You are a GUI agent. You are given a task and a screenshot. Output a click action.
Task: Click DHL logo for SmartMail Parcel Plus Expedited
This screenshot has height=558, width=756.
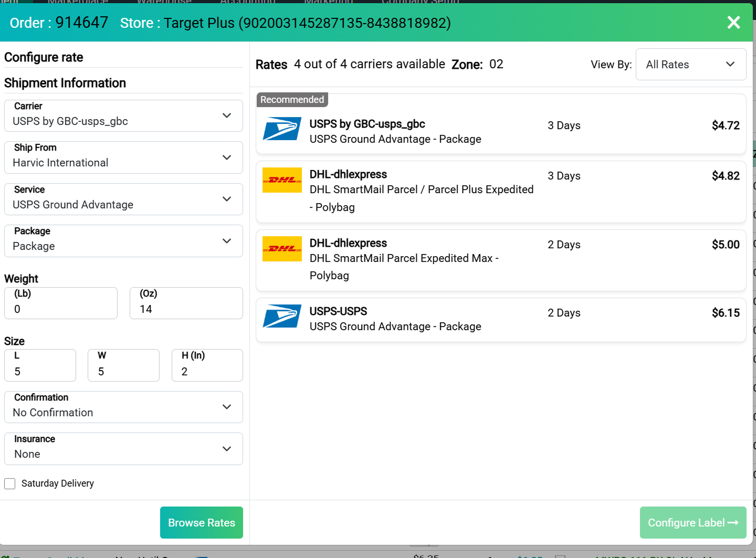click(282, 180)
